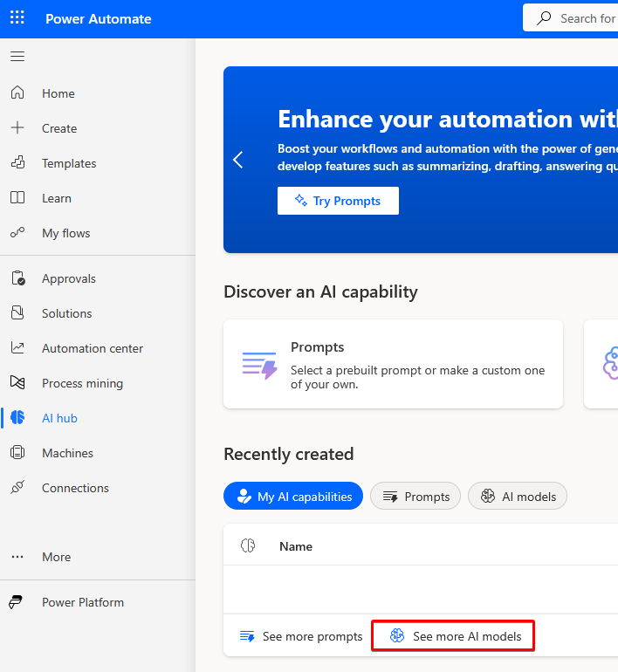
Task: Click the brain icon in Name column header
Action: (x=248, y=545)
